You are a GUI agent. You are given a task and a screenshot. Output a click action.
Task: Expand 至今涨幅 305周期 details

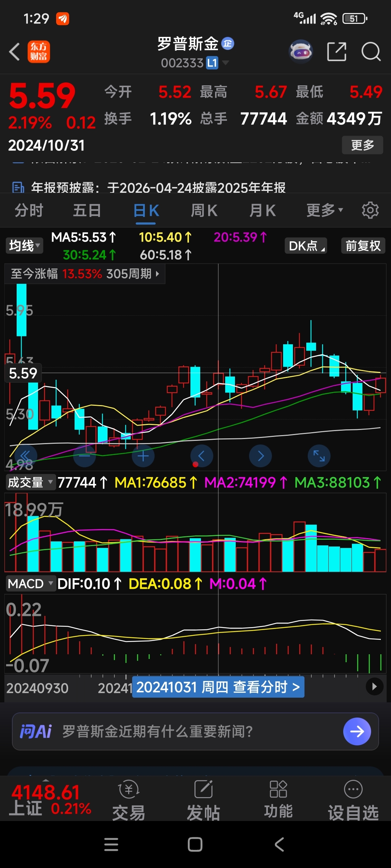point(85,274)
